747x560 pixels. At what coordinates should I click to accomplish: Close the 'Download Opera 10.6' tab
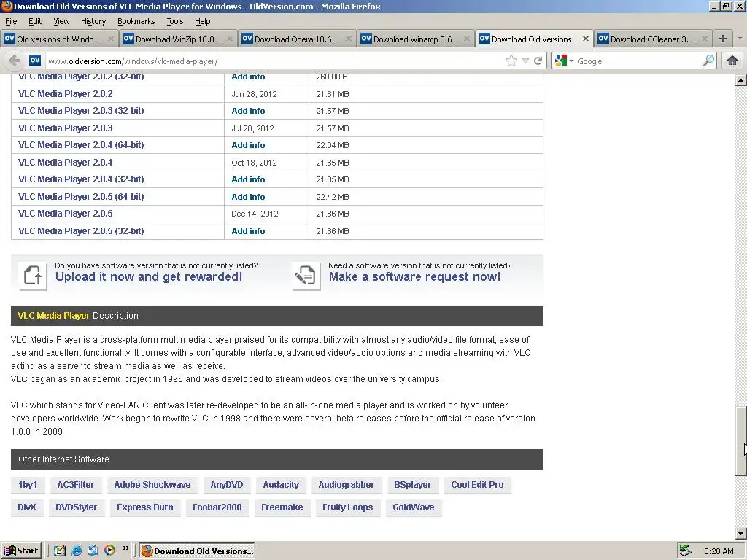(348, 39)
